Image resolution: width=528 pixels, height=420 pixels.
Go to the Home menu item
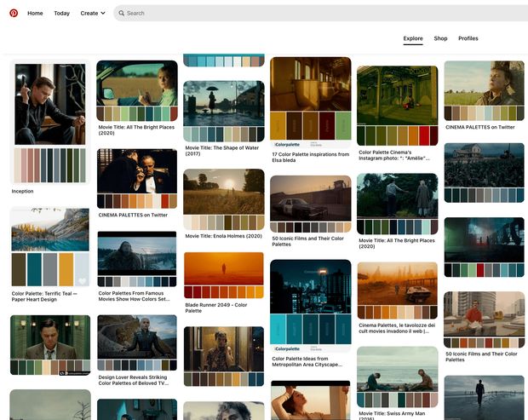35,13
